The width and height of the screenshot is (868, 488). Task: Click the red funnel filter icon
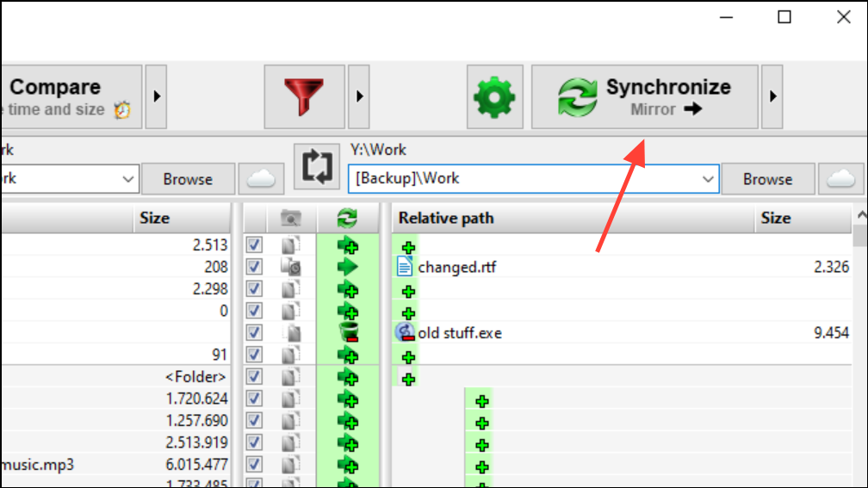click(x=304, y=96)
